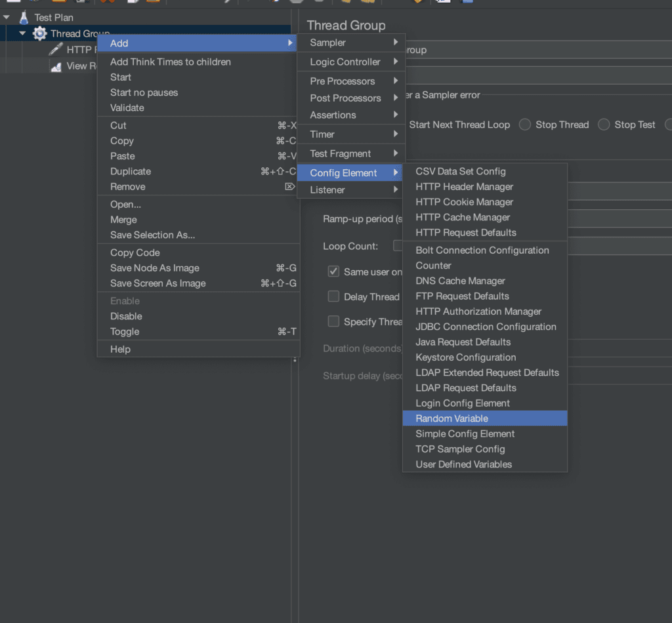The height and width of the screenshot is (623, 672).
Task: Enable the Delay Thread checkbox
Action: [x=333, y=296]
